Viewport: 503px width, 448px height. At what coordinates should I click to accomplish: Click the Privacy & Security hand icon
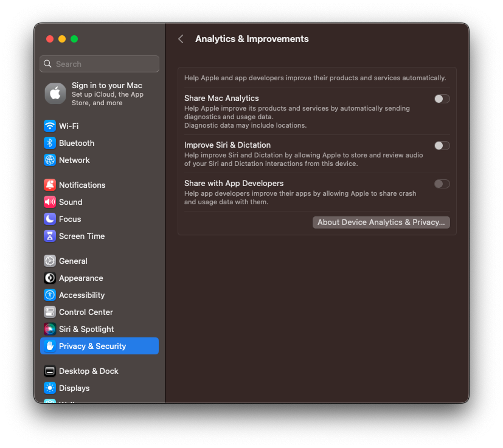(x=50, y=346)
